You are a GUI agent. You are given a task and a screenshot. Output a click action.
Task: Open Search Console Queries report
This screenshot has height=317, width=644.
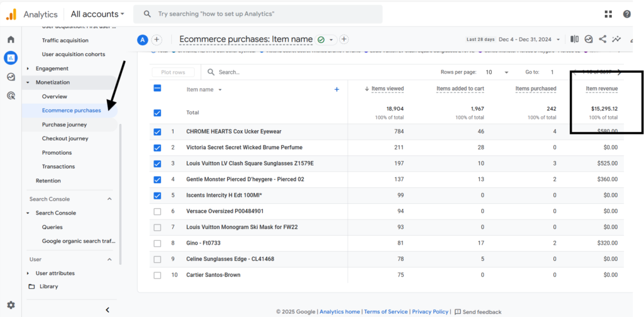click(52, 227)
